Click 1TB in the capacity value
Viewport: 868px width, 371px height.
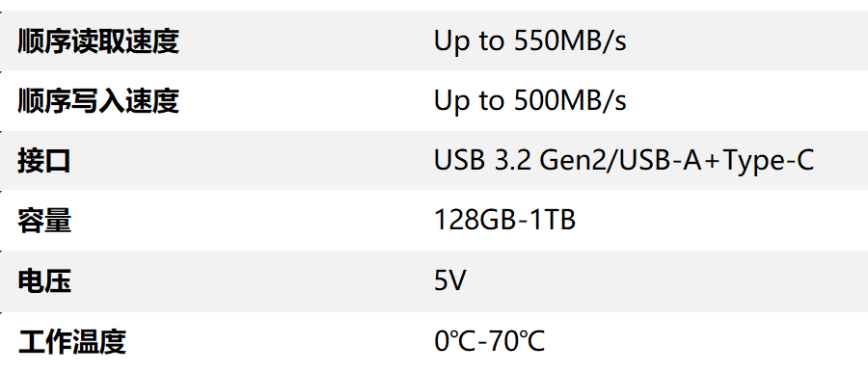coord(553,220)
